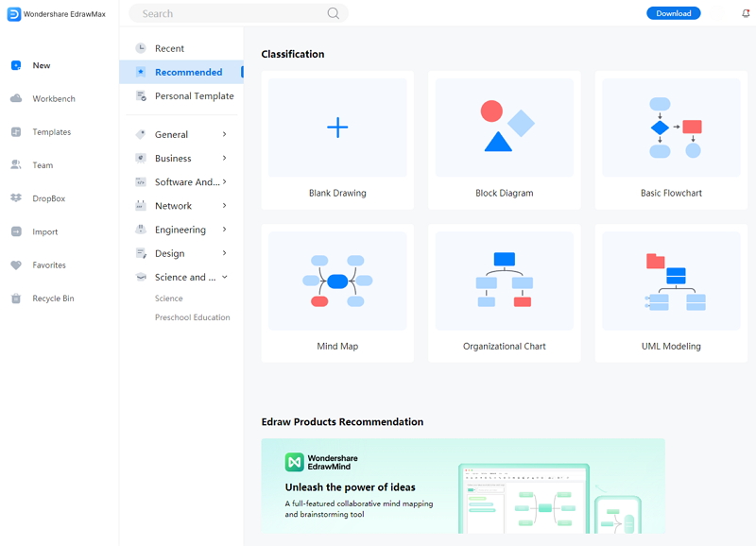Expand the Network category chevron
The height and width of the screenshot is (546, 756).
225,206
